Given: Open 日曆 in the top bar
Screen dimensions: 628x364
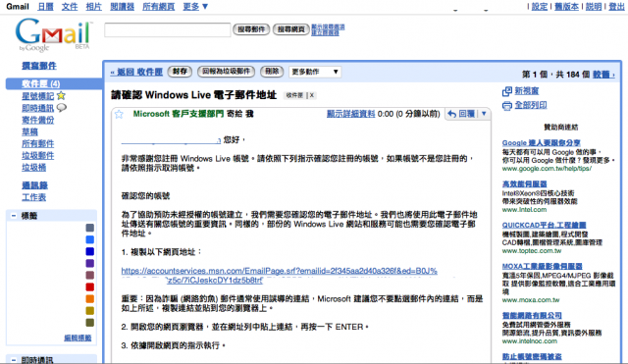Looking at the screenshot, I should [45, 7].
